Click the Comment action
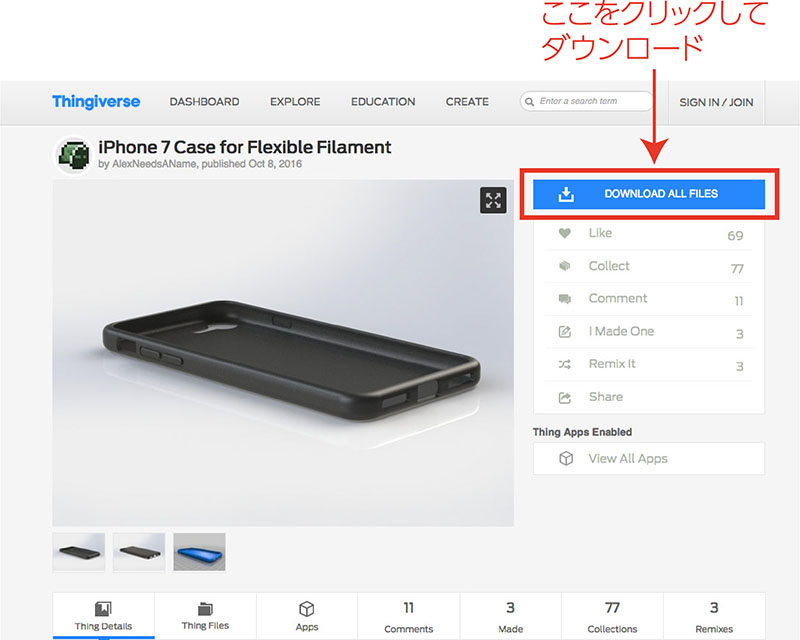 [648, 299]
